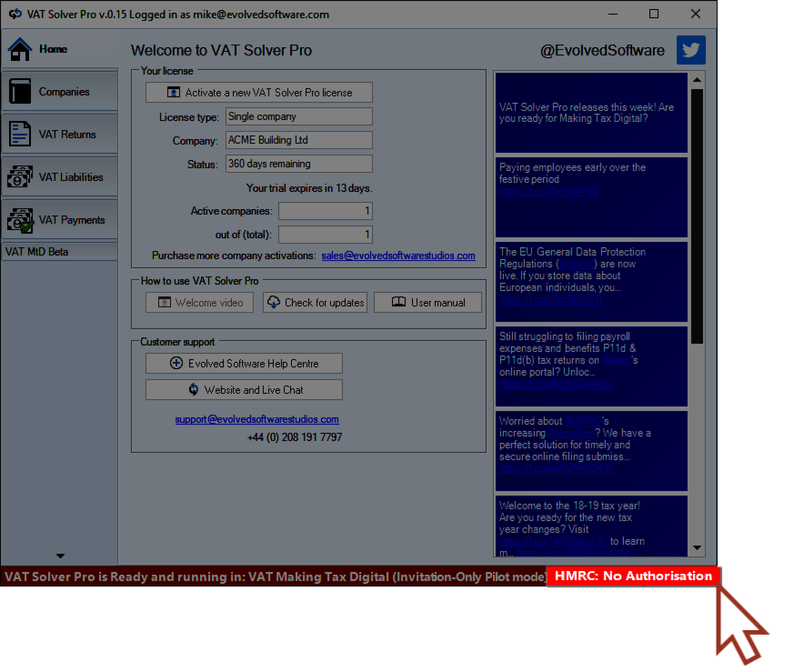Activate a new VAT Solver Pro license
This screenshot has width=804, height=672.
click(259, 92)
